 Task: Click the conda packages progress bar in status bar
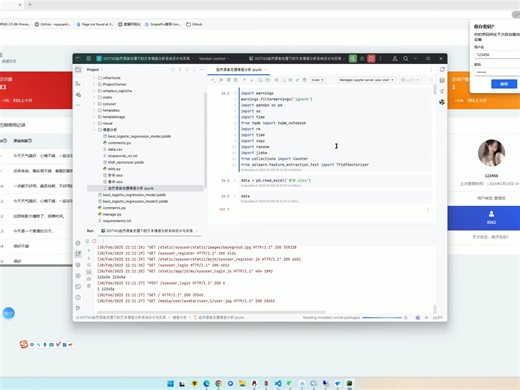coord(382,318)
